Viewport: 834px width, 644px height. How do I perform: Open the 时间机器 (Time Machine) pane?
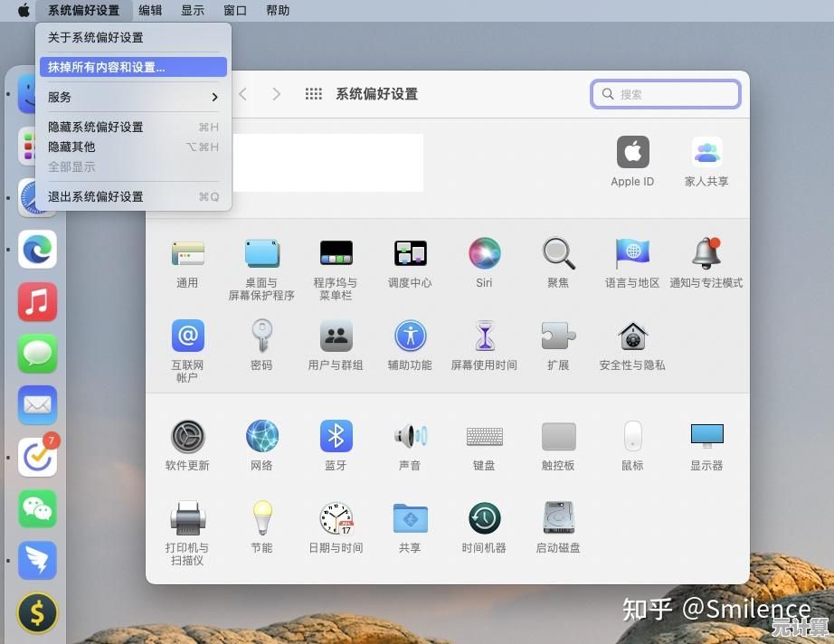pos(484,519)
